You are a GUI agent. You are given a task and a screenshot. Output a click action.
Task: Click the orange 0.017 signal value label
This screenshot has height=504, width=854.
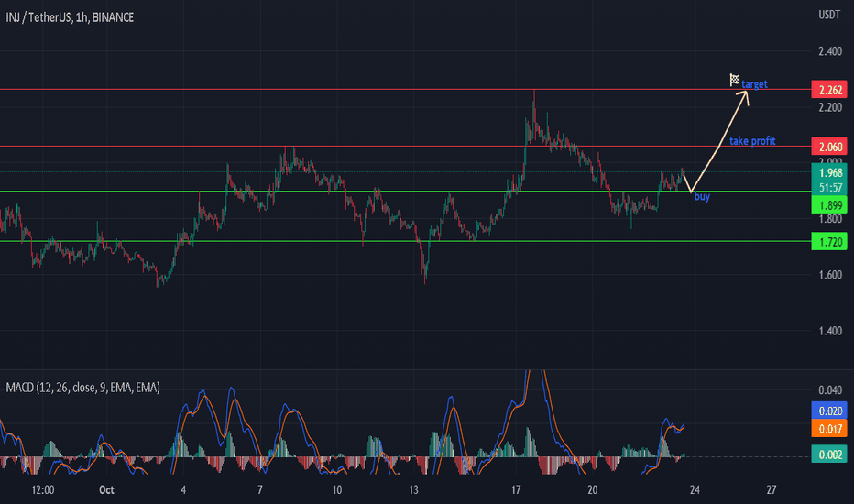tap(829, 429)
